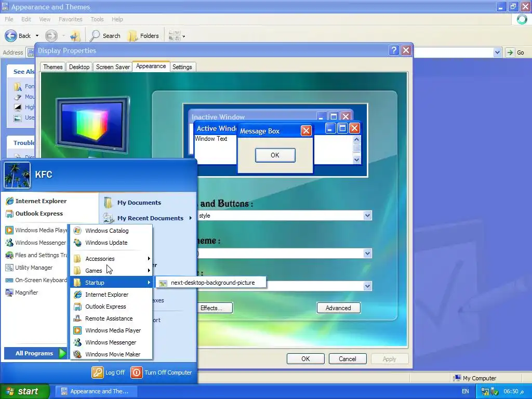Open Magnifier from Start menu
The height and width of the screenshot is (399, 532).
pos(22,292)
